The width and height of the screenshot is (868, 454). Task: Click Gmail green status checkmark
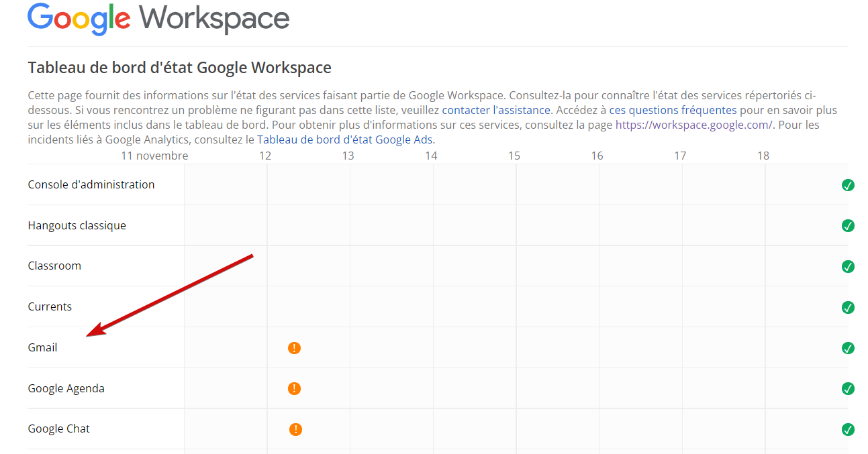(848, 348)
